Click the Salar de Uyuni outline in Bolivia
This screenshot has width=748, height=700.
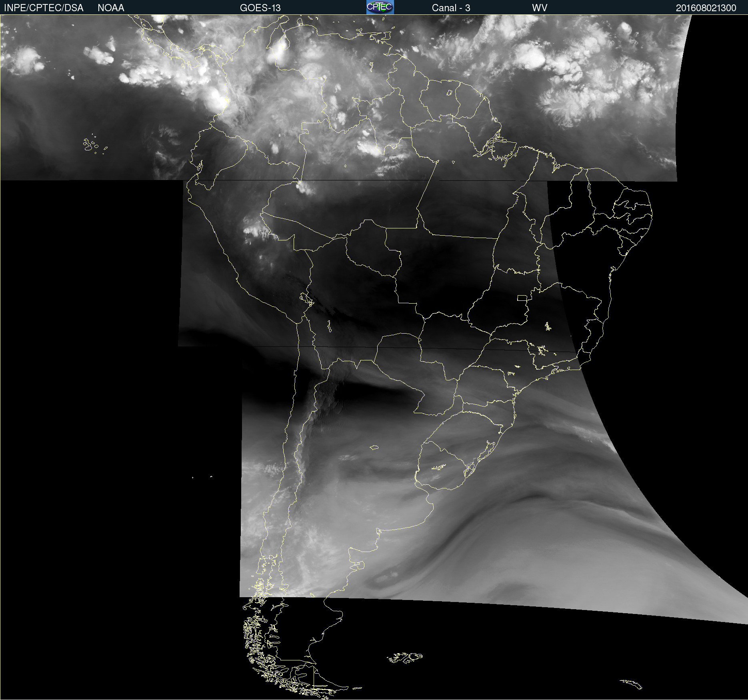329,326
